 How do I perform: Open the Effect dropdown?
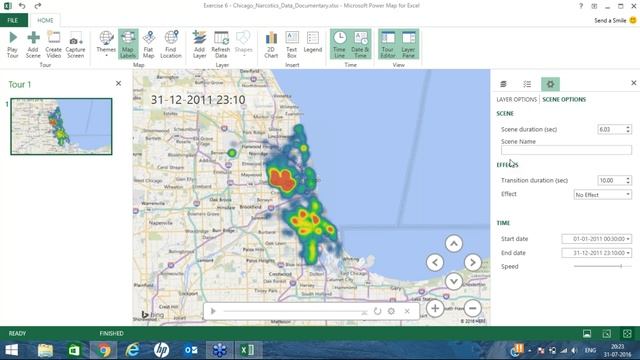point(602,195)
